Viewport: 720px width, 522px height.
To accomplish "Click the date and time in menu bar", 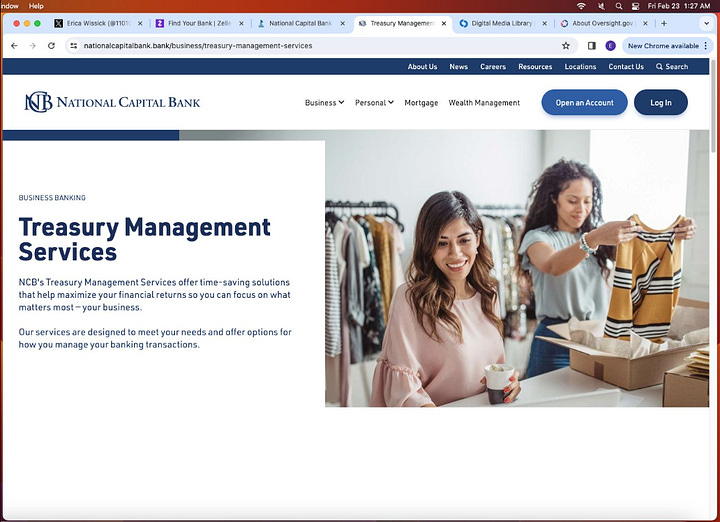I will tap(679, 6).
